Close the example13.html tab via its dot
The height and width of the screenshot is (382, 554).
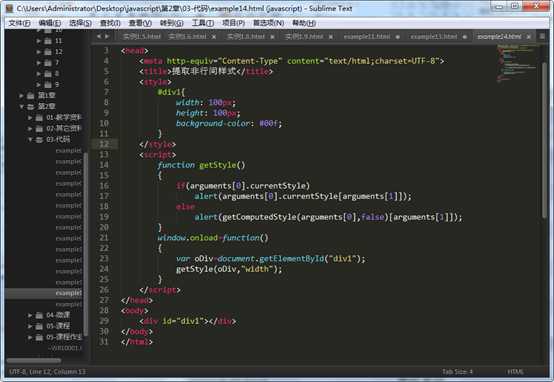(464, 37)
